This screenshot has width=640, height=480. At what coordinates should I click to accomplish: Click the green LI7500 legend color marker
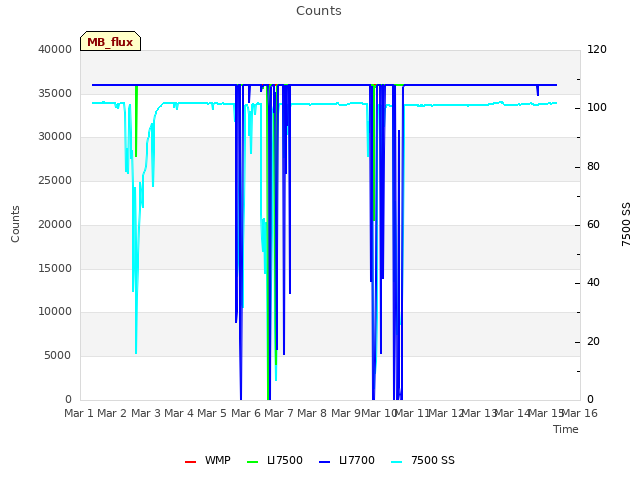pyautogui.click(x=253, y=462)
